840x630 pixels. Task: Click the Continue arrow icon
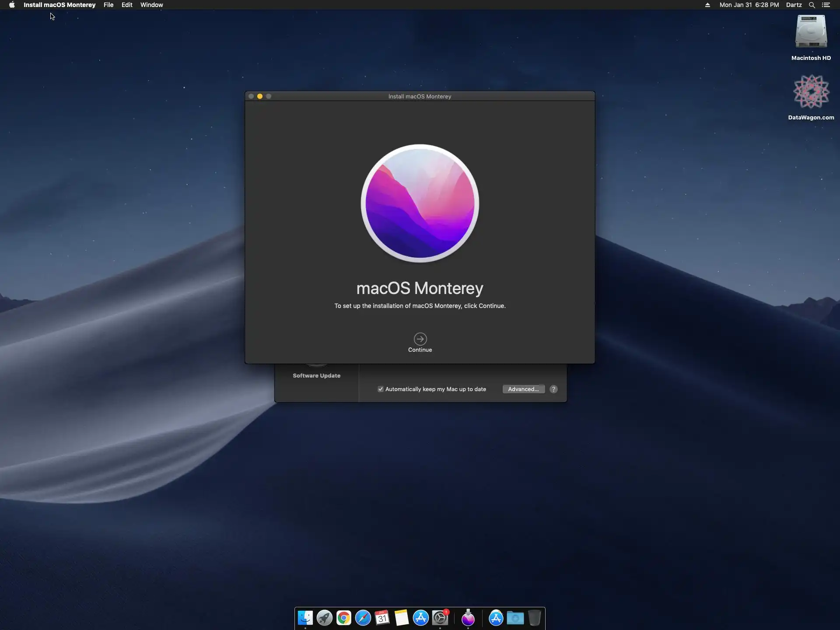(x=420, y=339)
